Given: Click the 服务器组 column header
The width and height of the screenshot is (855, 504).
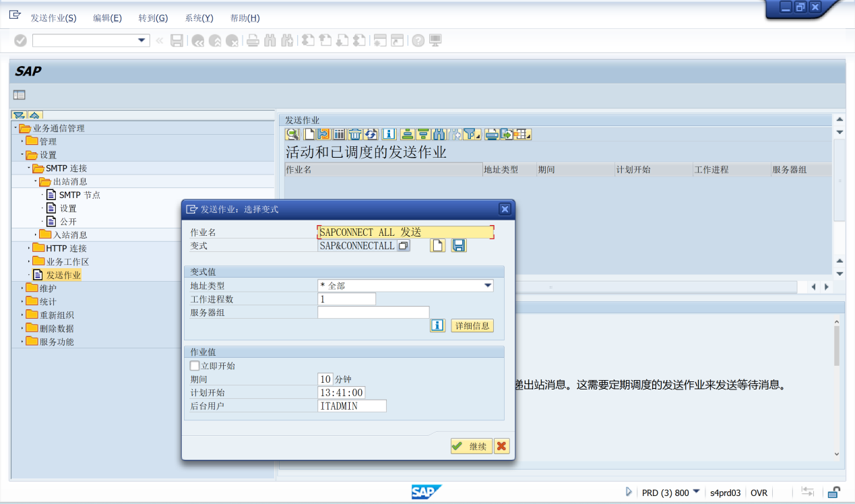Looking at the screenshot, I should 800,170.
